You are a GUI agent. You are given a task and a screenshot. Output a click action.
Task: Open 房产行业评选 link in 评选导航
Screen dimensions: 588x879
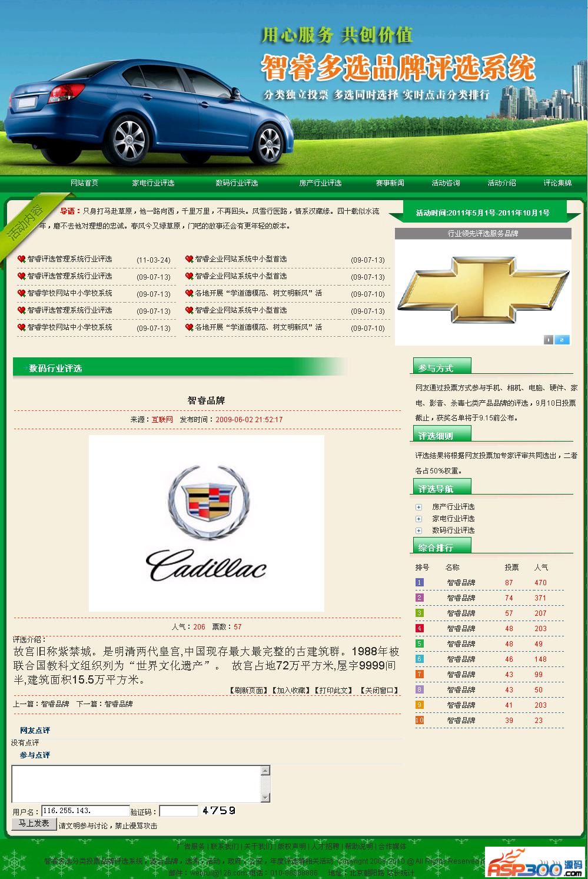pos(453,507)
